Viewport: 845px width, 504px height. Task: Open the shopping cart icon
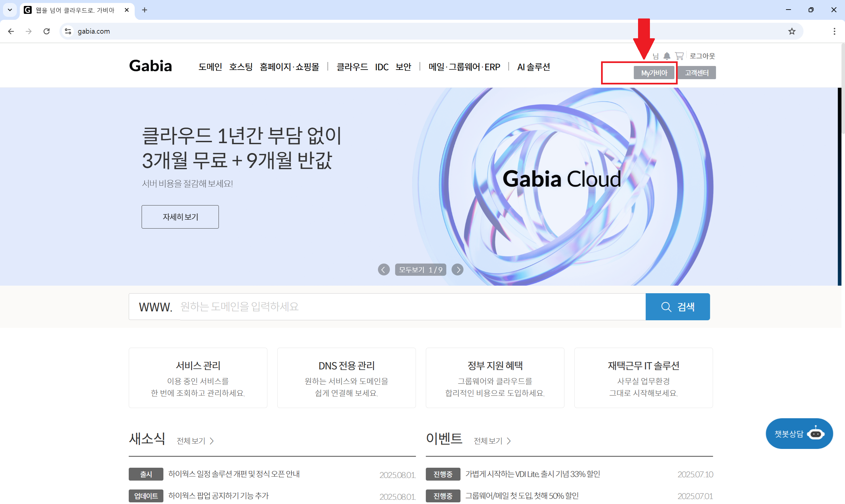[679, 56]
